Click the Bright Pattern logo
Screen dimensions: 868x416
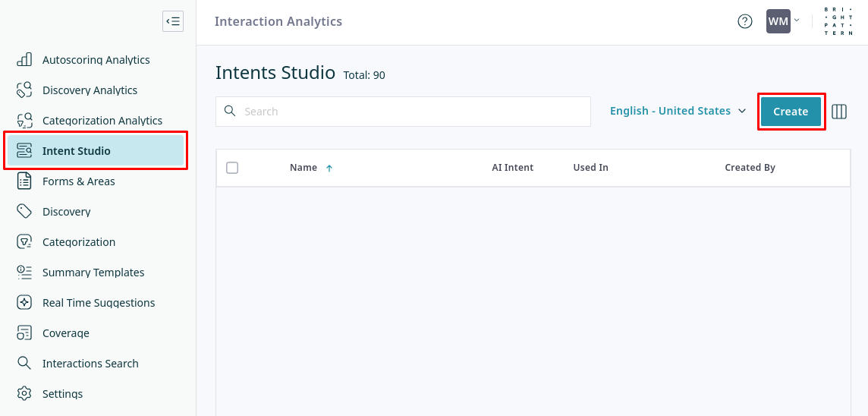coord(838,22)
